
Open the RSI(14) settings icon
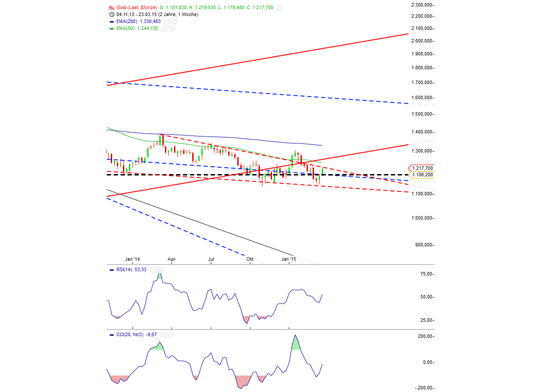pyautogui.click(x=153, y=269)
